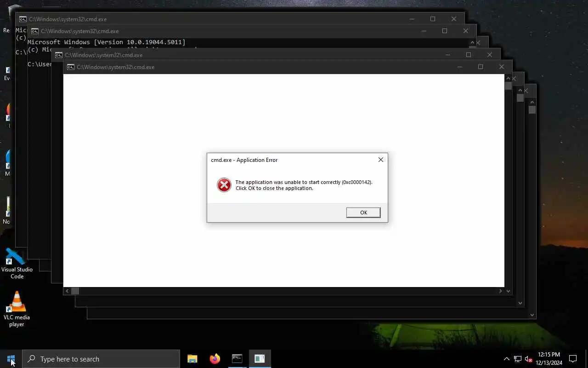The width and height of the screenshot is (588, 368).
Task: Maximize the frontmost blank cmd window
Action: tap(481, 67)
